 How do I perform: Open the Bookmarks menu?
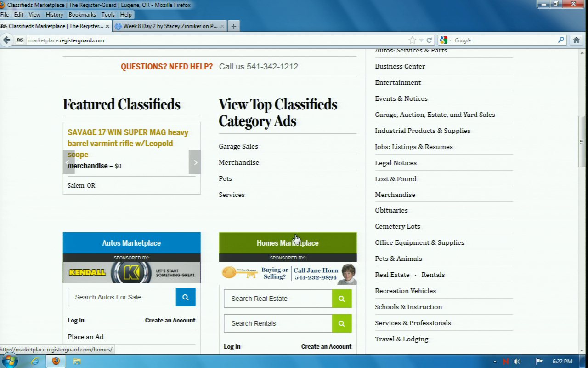pyautogui.click(x=82, y=15)
